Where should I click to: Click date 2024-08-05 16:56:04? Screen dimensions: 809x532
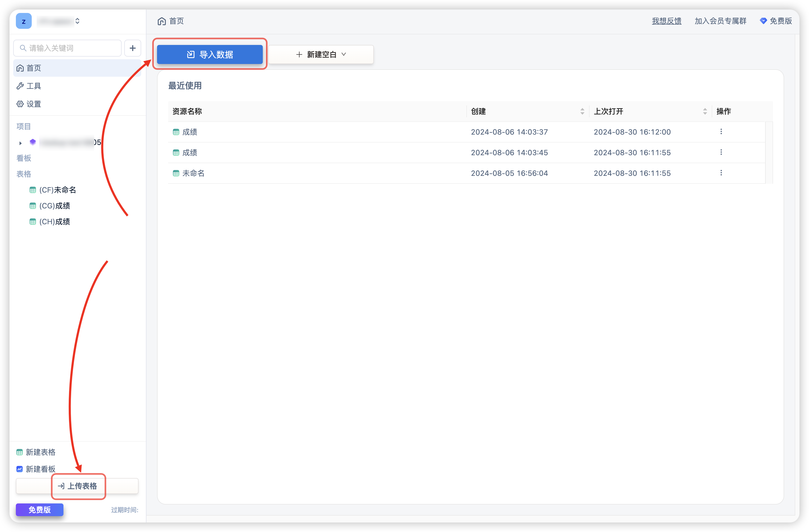509,173
